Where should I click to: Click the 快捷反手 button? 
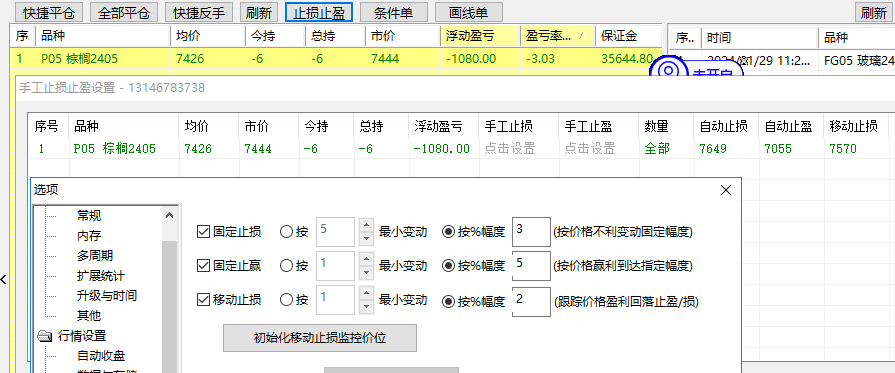tap(199, 12)
